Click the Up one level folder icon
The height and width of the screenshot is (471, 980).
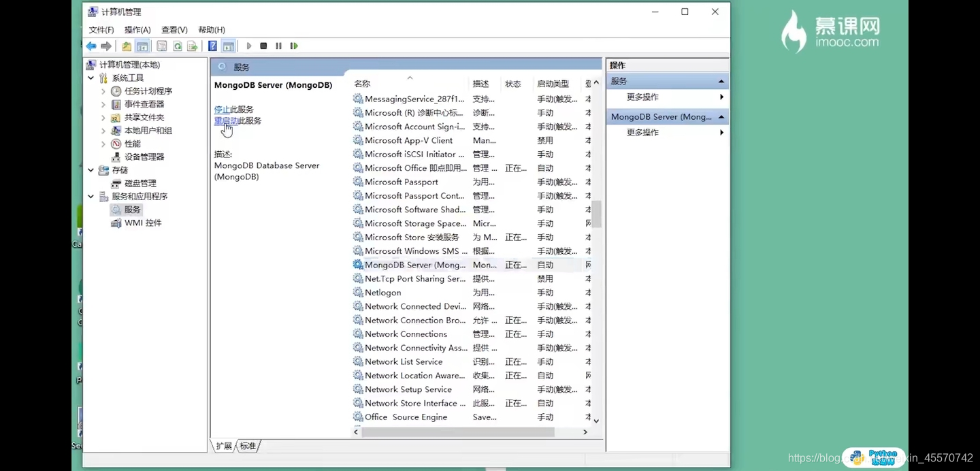[127, 46]
